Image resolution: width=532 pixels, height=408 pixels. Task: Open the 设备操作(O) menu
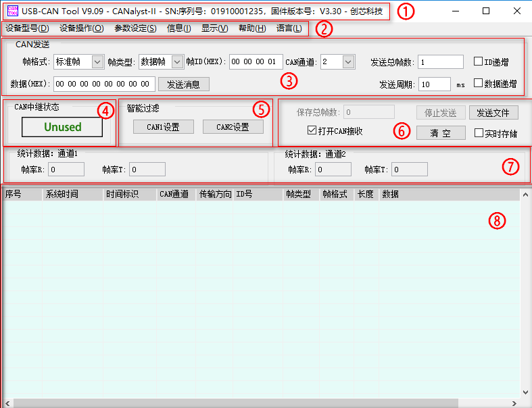81,28
